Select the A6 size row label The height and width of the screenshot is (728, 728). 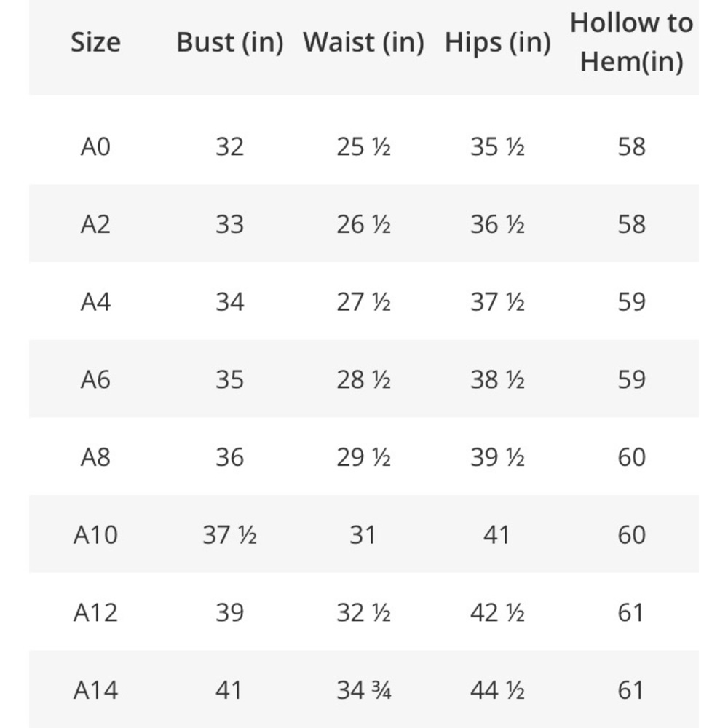[x=95, y=380]
